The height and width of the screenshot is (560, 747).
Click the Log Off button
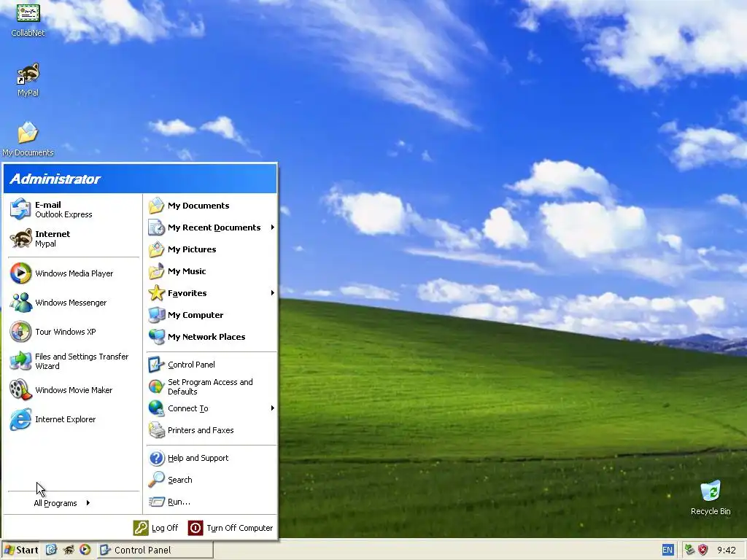pos(156,528)
